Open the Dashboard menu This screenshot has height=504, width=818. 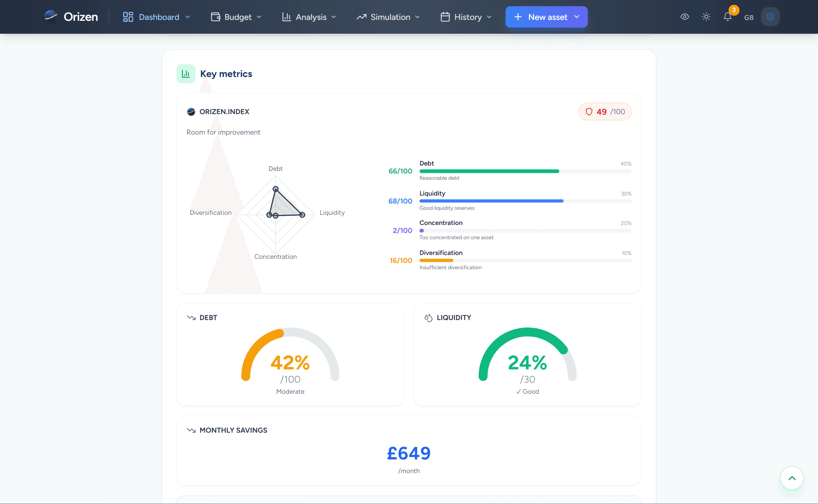point(157,17)
